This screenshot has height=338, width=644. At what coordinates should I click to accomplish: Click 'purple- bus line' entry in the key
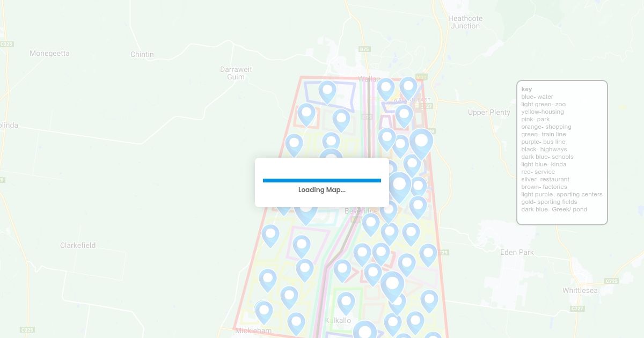point(543,142)
